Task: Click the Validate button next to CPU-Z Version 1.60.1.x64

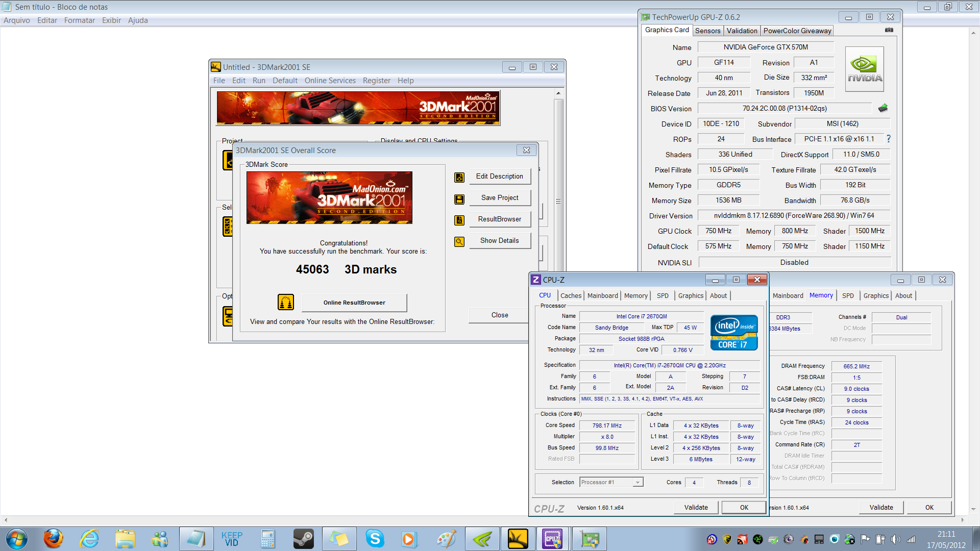Action: coord(696,508)
